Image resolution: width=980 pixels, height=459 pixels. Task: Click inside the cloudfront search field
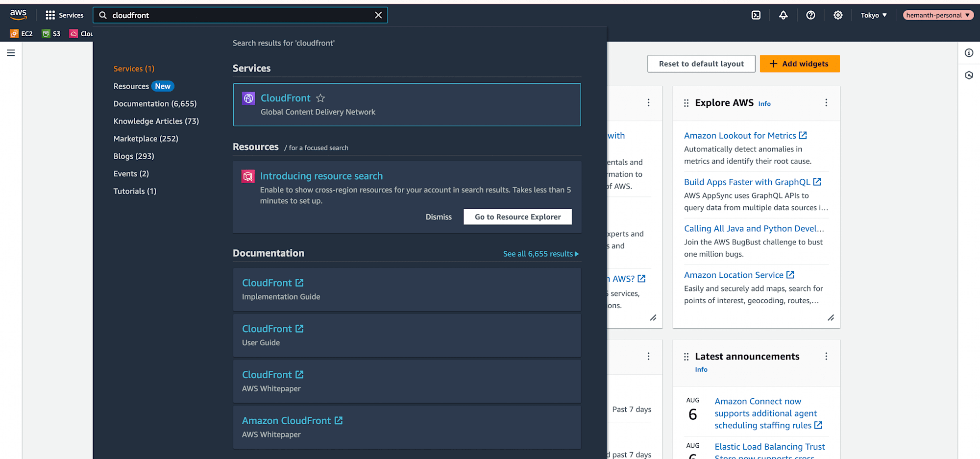pos(240,15)
